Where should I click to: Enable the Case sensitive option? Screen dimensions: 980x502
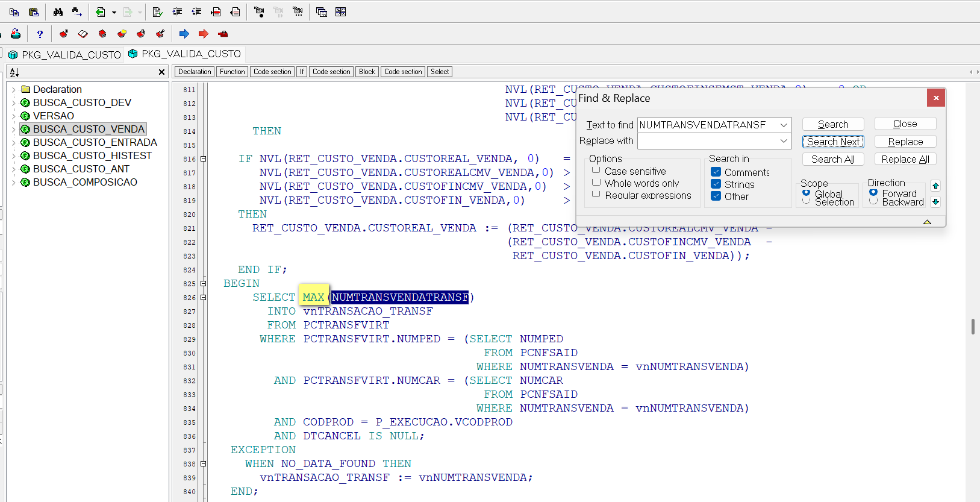[596, 171]
